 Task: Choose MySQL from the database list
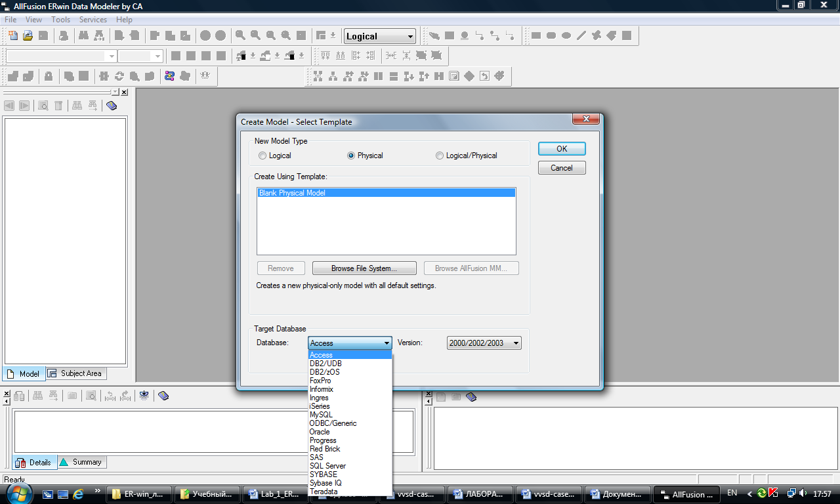pyautogui.click(x=350, y=415)
